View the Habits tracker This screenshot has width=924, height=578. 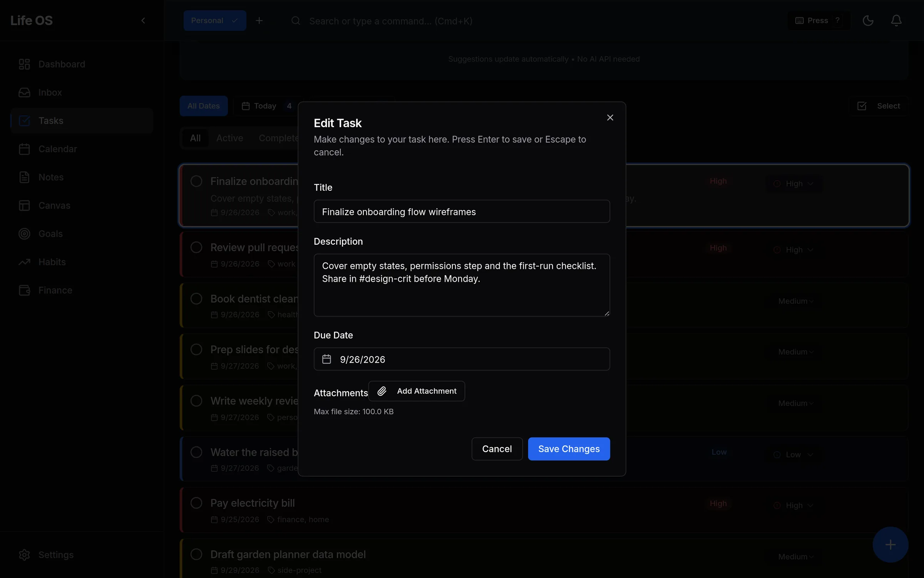pos(82,262)
